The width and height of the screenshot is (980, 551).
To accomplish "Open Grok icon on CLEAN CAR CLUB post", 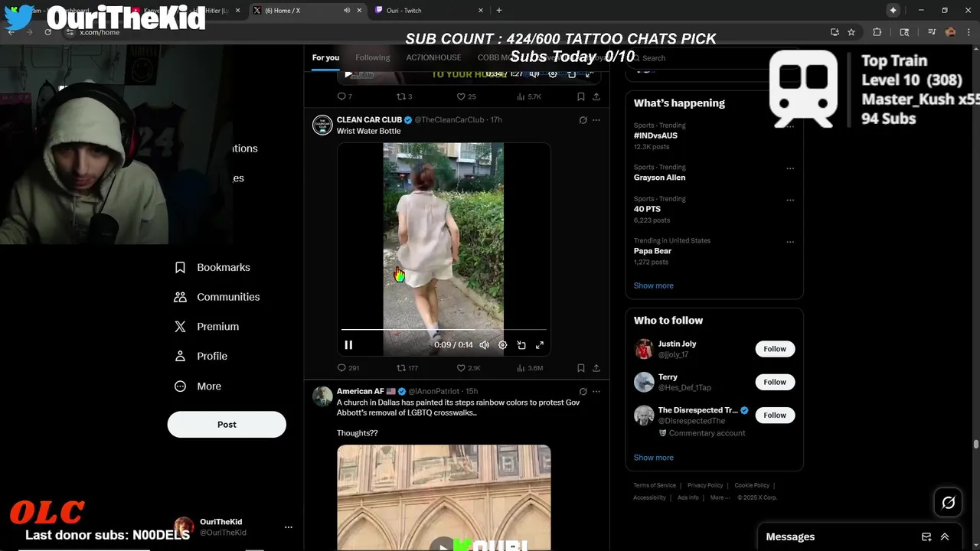I will click(x=583, y=120).
